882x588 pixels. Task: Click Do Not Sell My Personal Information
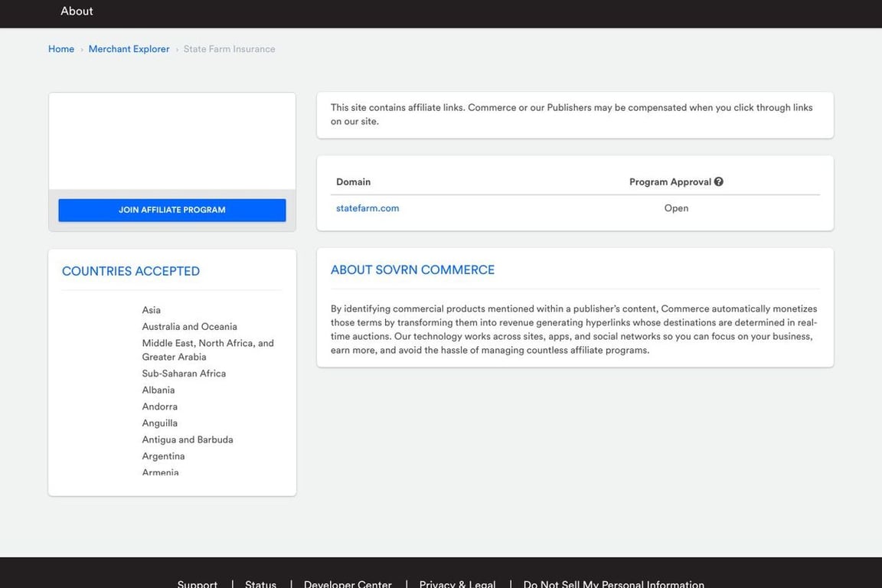(613, 584)
